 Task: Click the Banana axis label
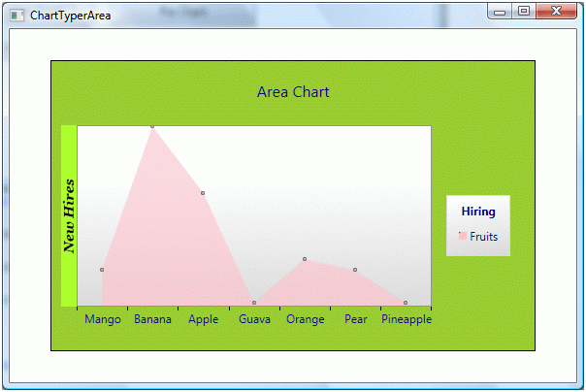(152, 319)
